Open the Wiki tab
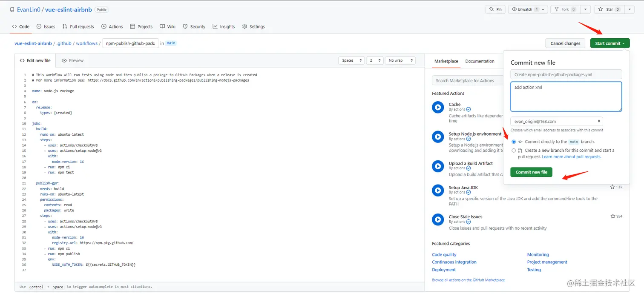The height and width of the screenshot is (296, 644). [x=167, y=26]
